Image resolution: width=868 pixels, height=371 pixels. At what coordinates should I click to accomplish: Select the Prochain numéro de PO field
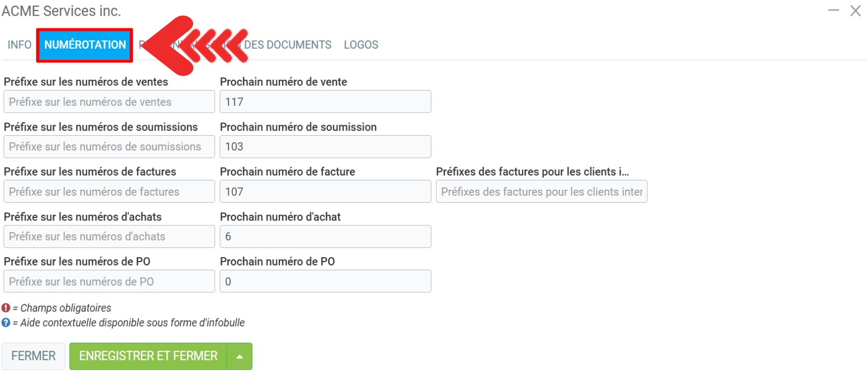(325, 281)
